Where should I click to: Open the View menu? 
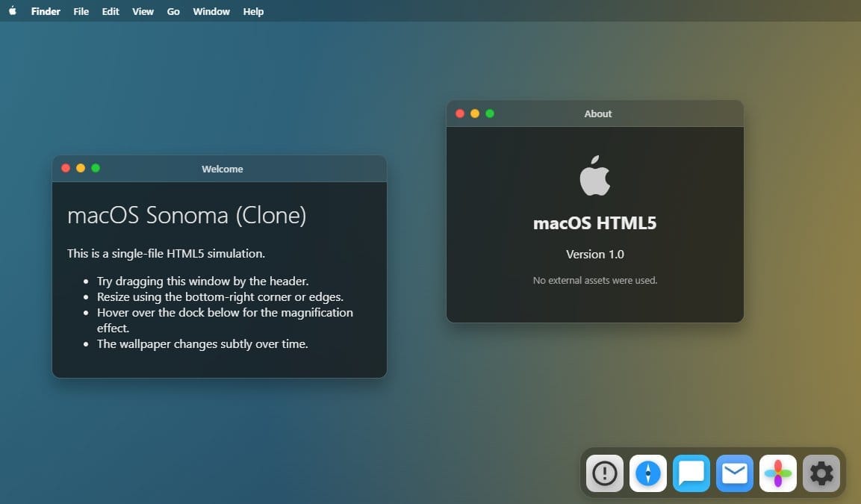(x=143, y=11)
